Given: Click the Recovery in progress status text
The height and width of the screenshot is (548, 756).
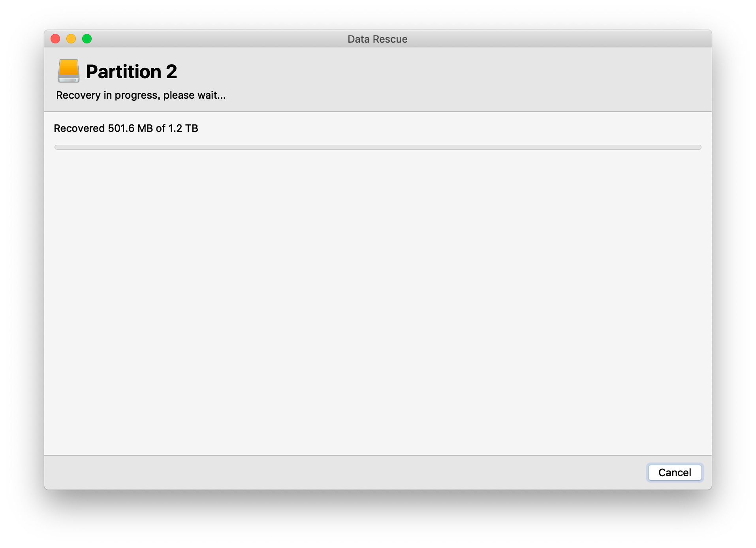Looking at the screenshot, I should (141, 95).
